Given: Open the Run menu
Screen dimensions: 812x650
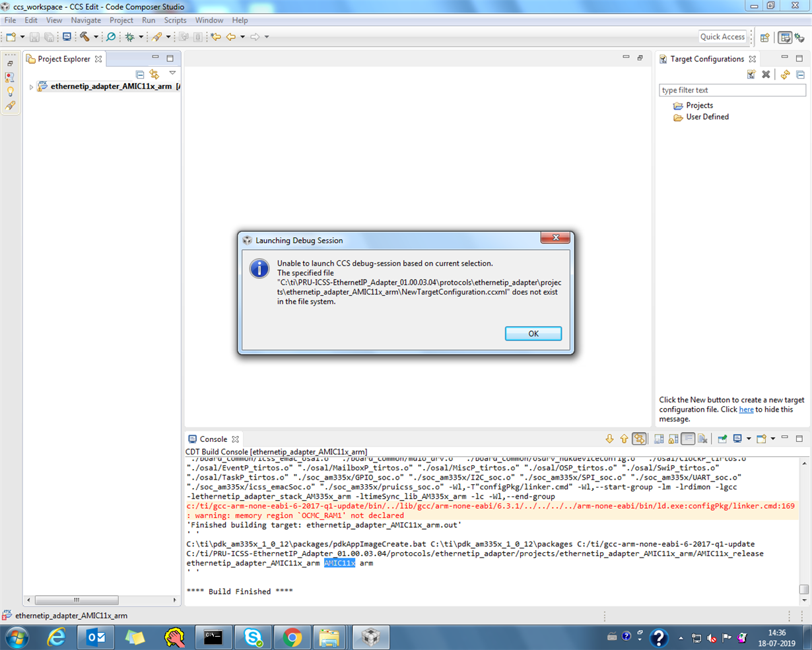Looking at the screenshot, I should 149,20.
